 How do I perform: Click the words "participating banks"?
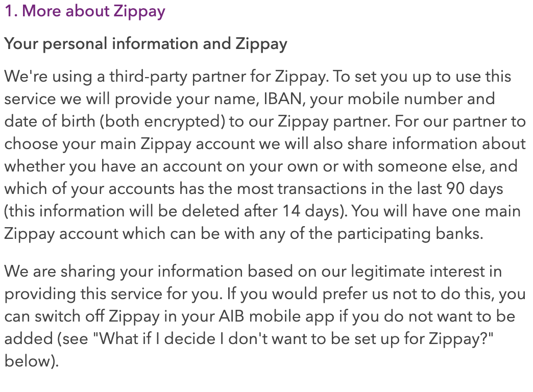pos(409,234)
